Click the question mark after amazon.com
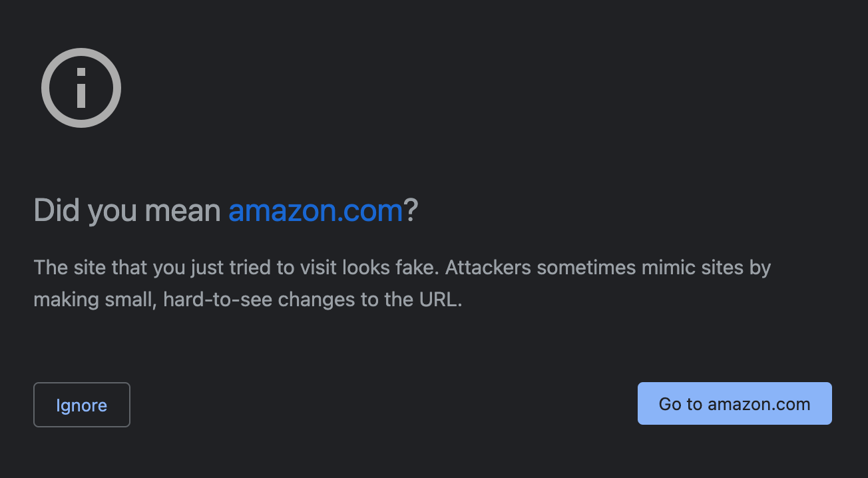Viewport: 868px width, 478px height. tap(411, 211)
